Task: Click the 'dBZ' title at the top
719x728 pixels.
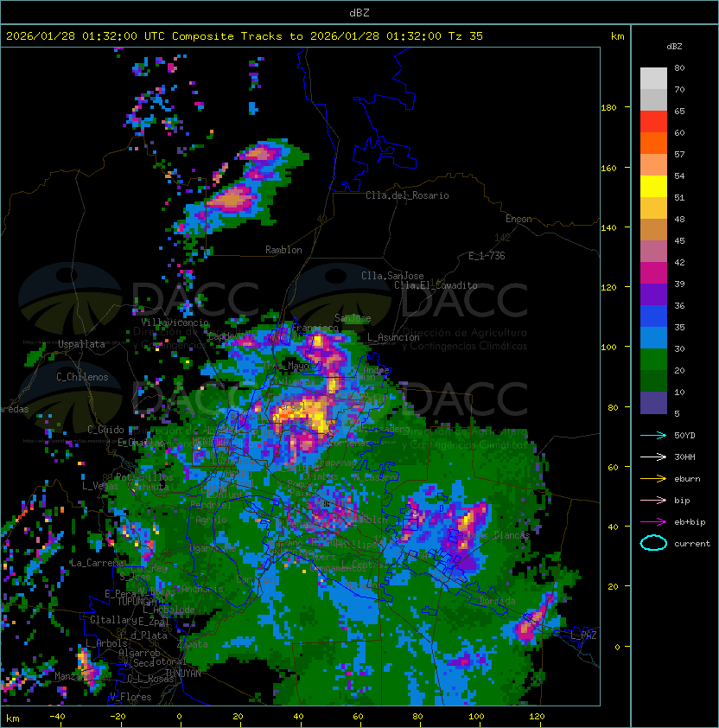Action: (x=359, y=13)
